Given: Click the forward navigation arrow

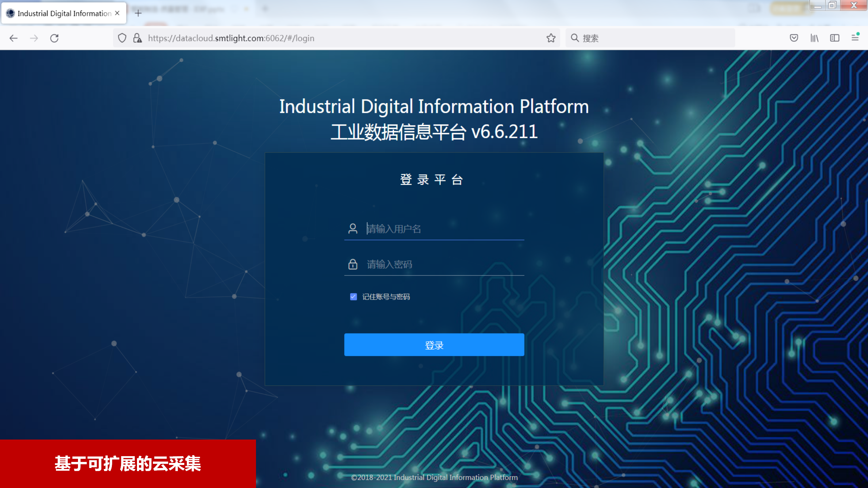Looking at the screenshot, I should tap(34, 38).
